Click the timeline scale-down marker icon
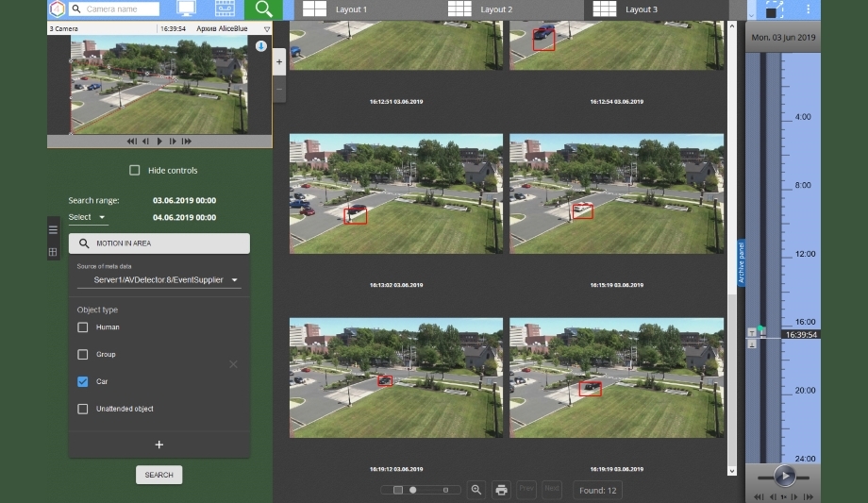The width and height of the screenshot is (868, 503). pos(752,344)
